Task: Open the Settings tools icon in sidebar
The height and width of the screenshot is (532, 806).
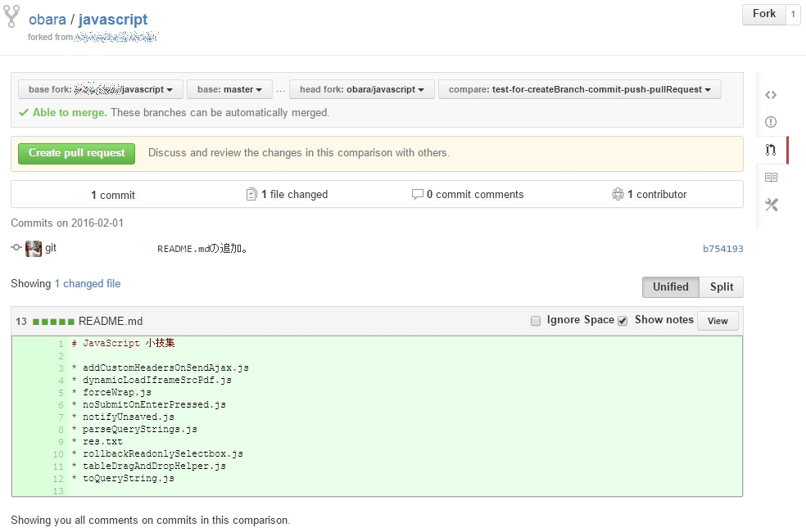Action: (771, 205)
